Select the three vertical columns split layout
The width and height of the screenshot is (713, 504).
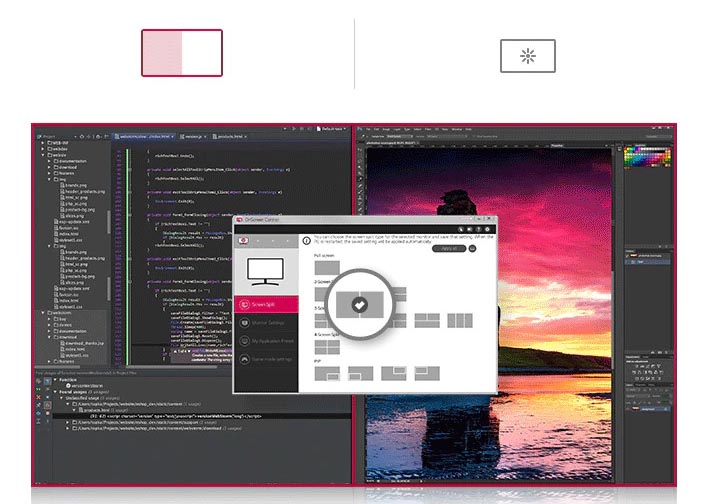click(460, 321)
